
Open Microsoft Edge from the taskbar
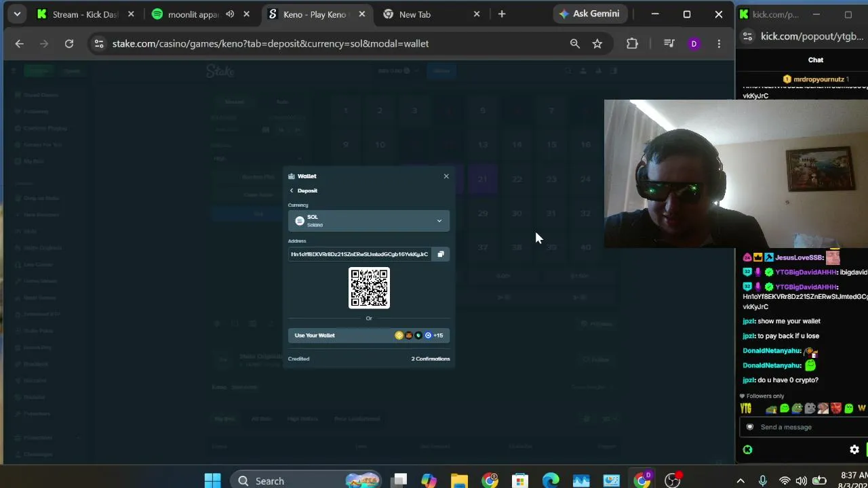tap(551, 481)
